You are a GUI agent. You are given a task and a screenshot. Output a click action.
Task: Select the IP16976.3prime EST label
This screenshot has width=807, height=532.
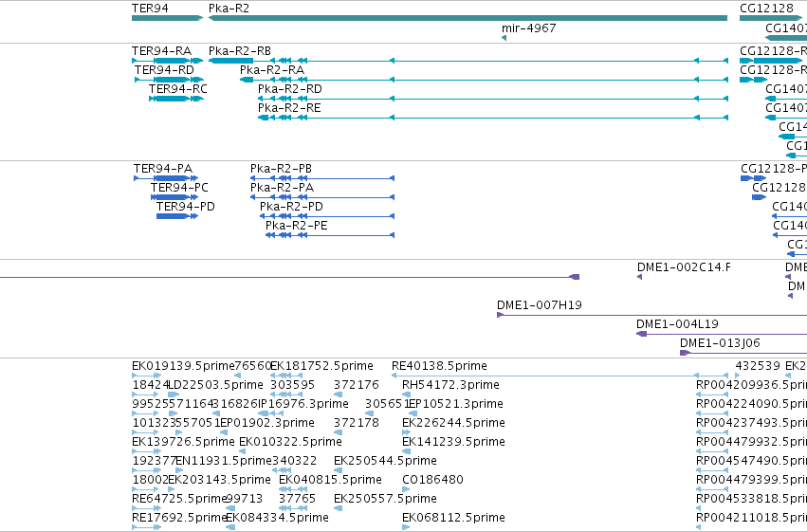[303, 404]
